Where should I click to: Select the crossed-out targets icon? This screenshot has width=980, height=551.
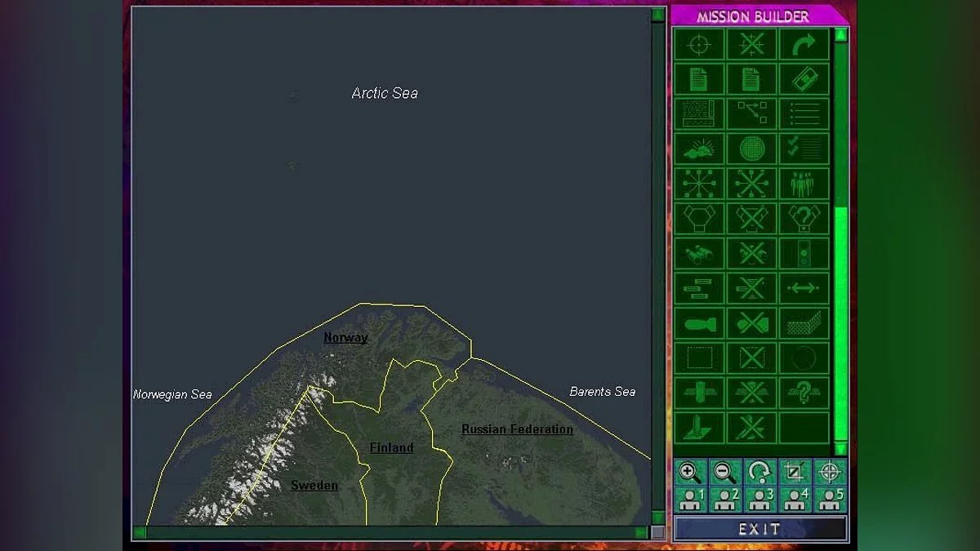[x=751, y=44]
